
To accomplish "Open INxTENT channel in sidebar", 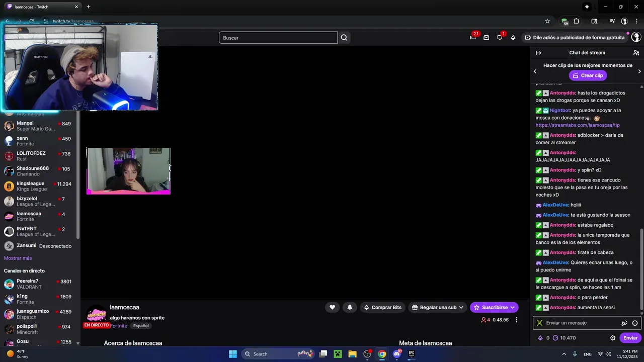I will 39,231.
